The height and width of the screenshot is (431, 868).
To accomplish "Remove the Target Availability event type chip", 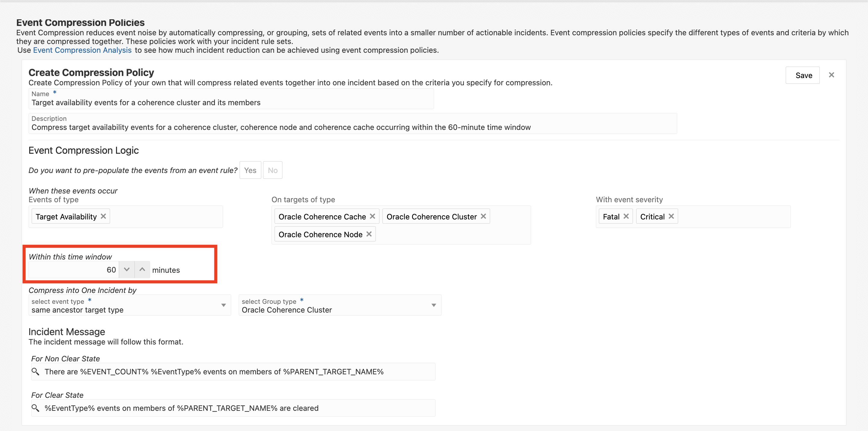I will 103,216.
